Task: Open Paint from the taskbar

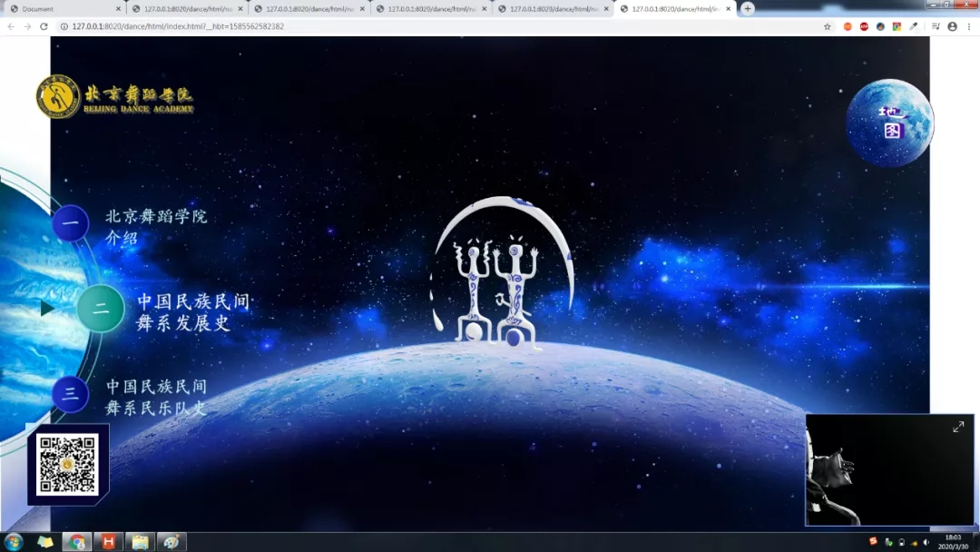Action: tap(171, 542)
